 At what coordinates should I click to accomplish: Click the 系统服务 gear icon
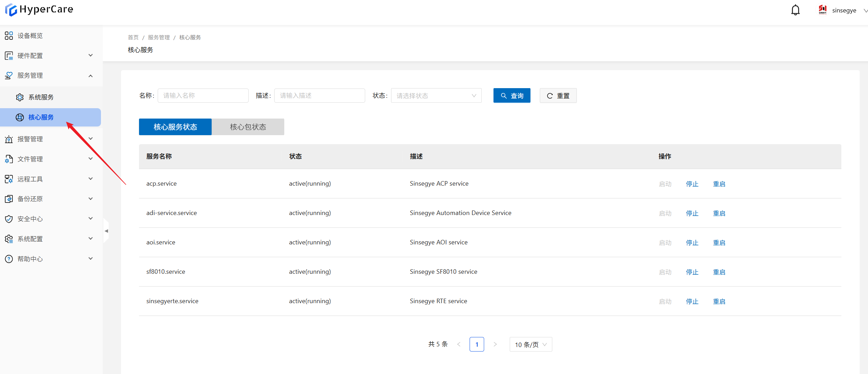20,97
